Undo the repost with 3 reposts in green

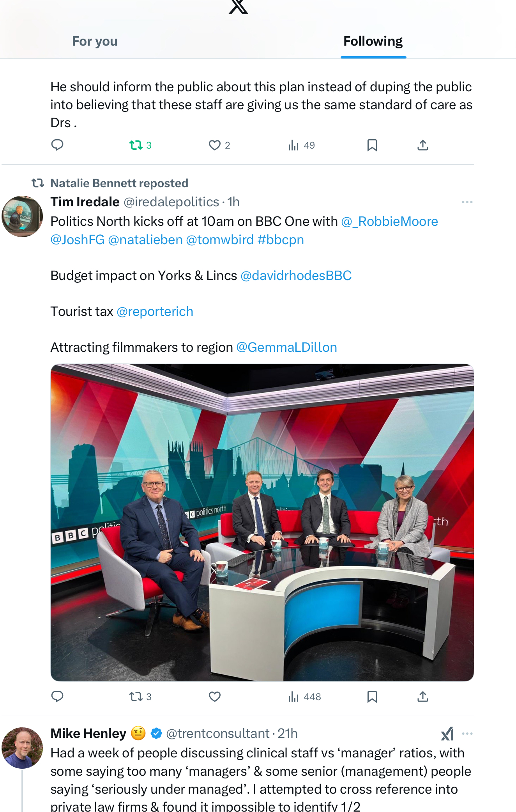[140, 145]
